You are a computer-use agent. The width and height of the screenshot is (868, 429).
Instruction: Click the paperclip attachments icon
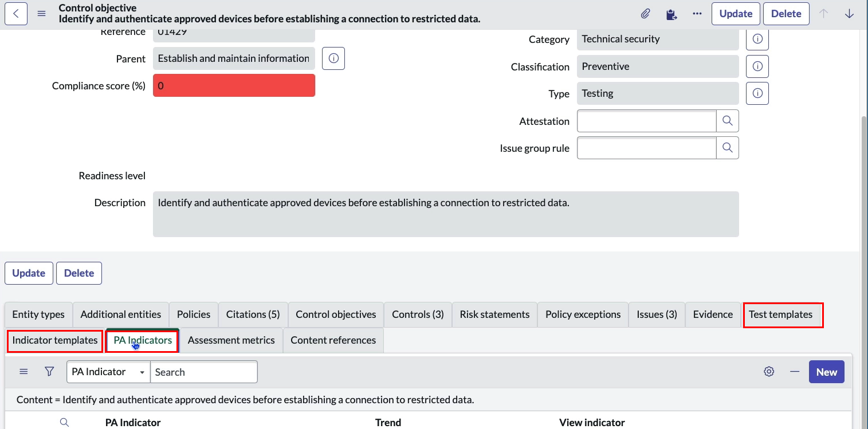(645, 14)
